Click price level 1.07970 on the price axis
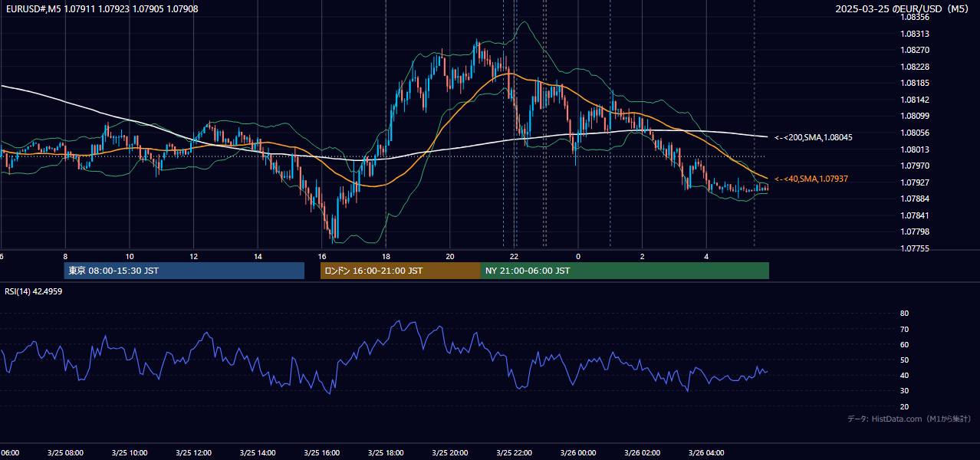This screenshot has width=980, height=460. tap(916, 166)
